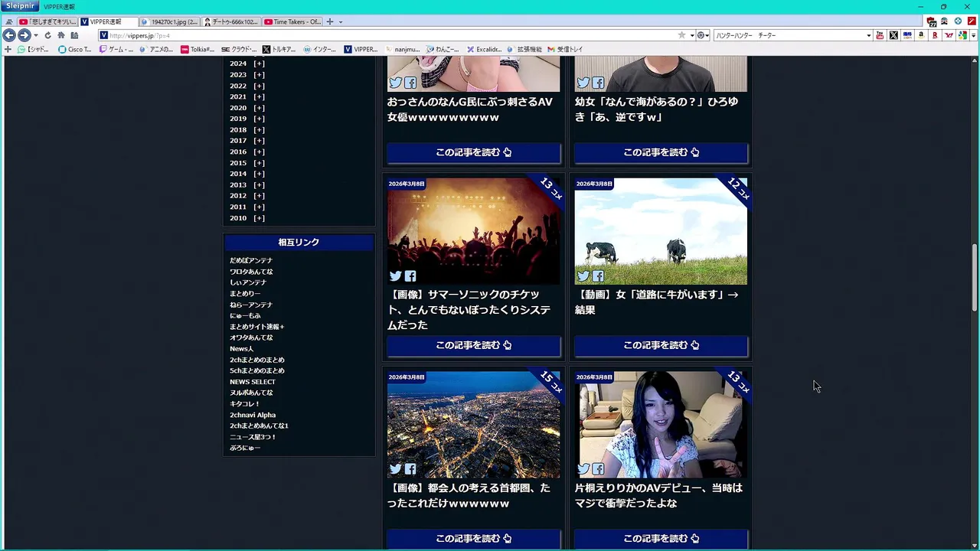
Task: Add bookmark with bookmarks bar plus icon
Action: tap(8, 49)
